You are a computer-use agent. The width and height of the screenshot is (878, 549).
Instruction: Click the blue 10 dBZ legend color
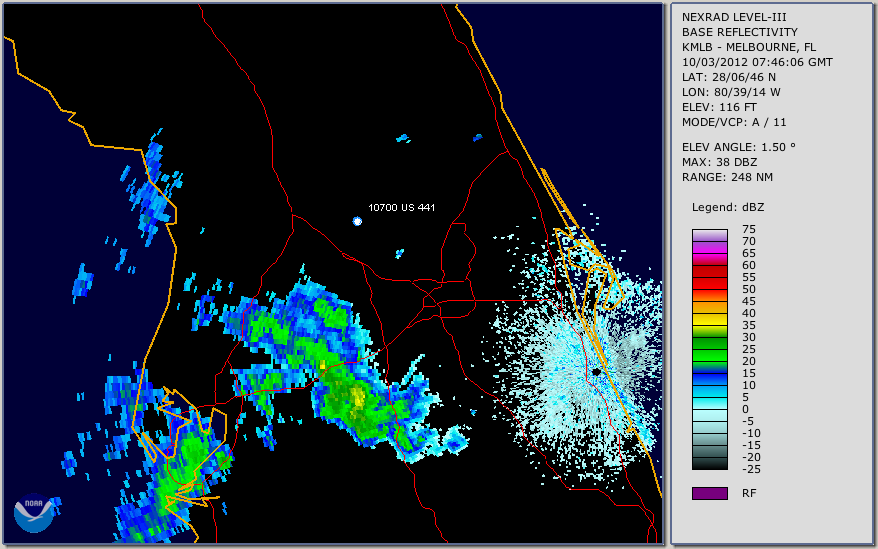tap(710, 385)
